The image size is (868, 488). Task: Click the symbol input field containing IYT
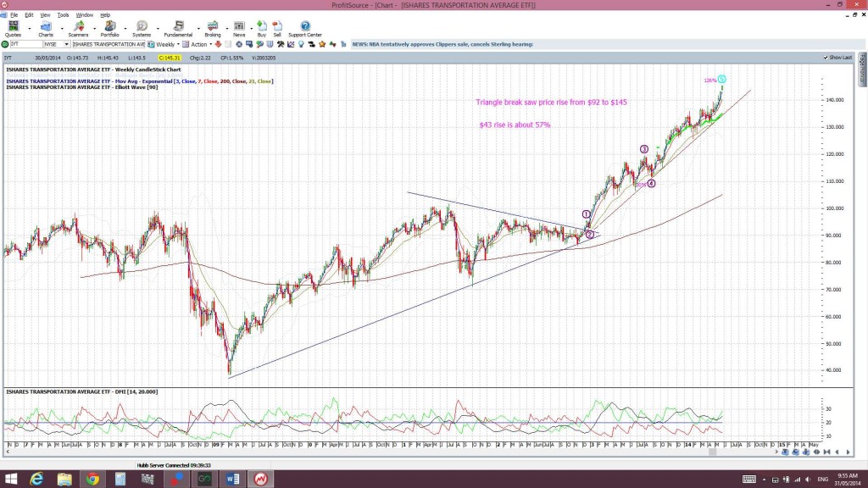tap(26, 44)
